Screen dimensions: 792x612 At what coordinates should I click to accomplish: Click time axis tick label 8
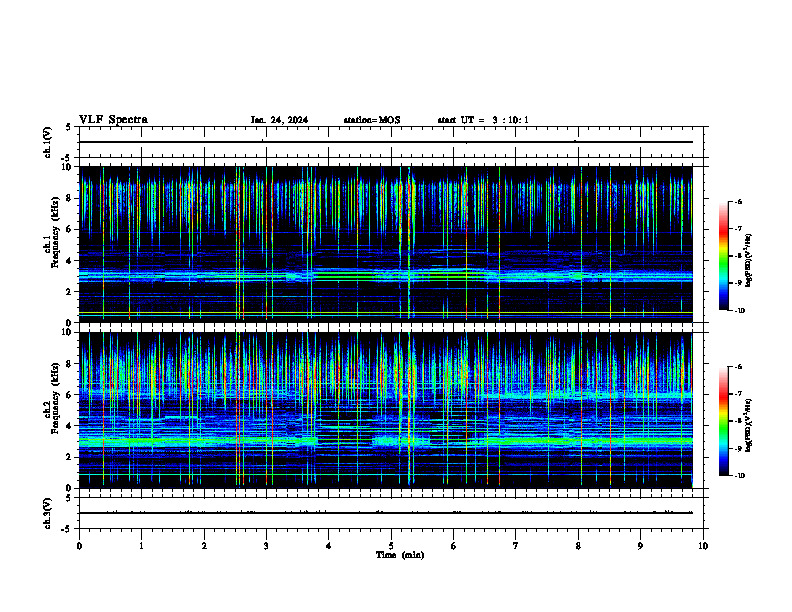tap(578, 546)
